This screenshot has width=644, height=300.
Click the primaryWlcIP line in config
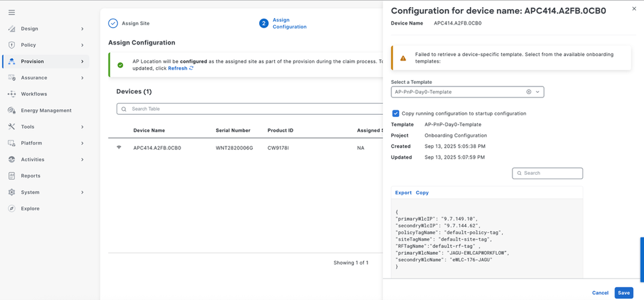(x=436, y=219)
